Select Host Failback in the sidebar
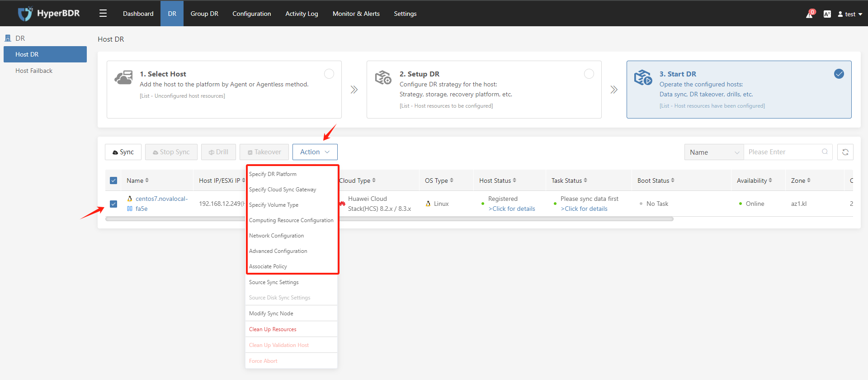 click(x=34, y=71)
